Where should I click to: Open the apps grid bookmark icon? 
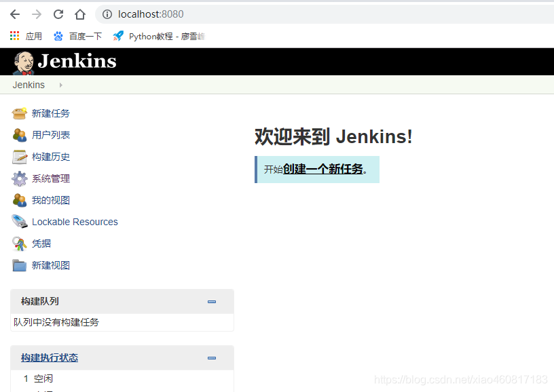[x=14, y=36]
